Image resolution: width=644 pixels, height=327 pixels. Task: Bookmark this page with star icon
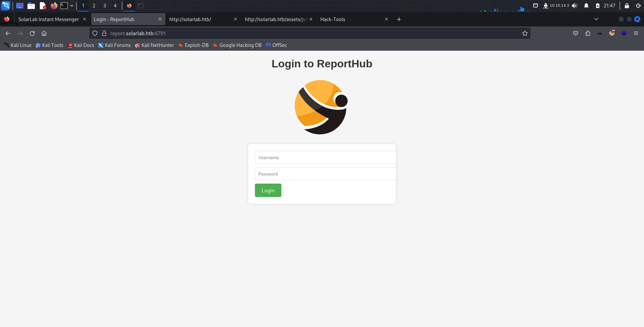point(525,33)
